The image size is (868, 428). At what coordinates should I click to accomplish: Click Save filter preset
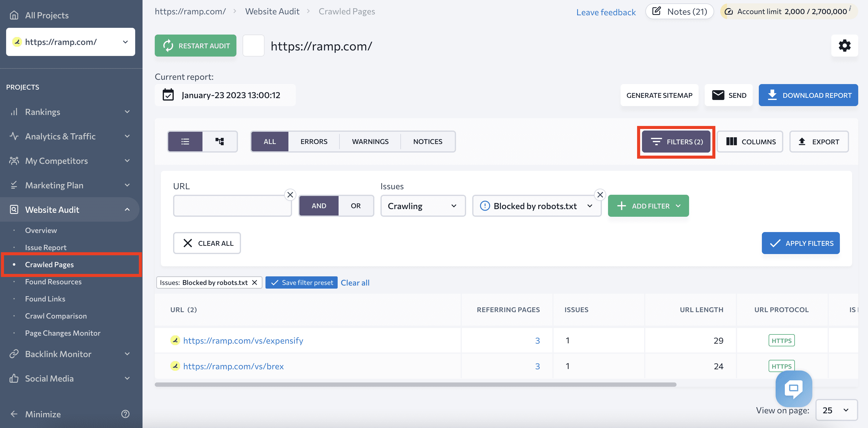pos(302,282)
